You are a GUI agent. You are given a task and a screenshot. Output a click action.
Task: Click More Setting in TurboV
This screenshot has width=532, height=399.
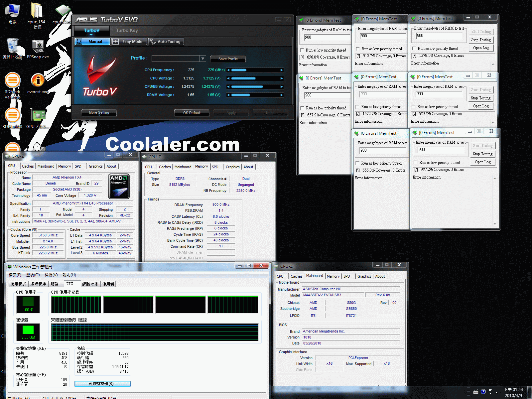coord(99,113)
